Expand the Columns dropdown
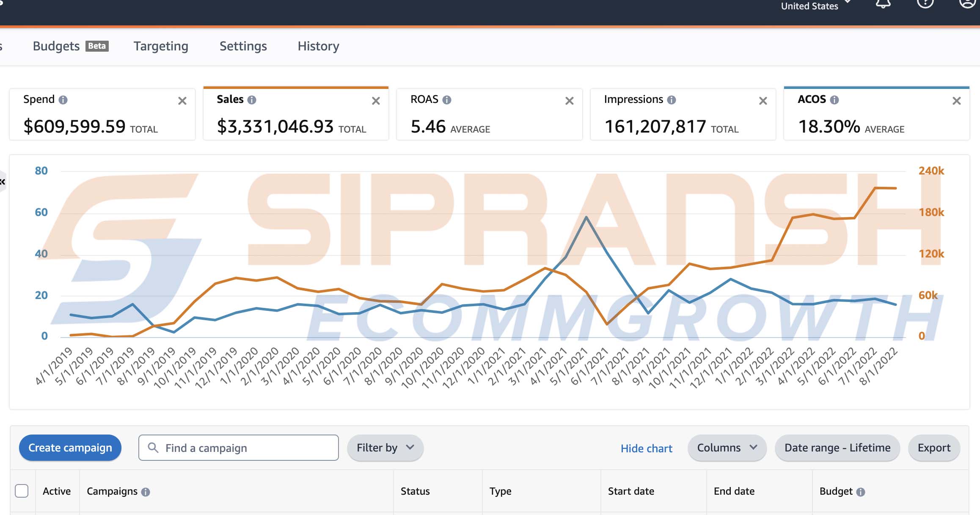The height and width of the screenshot is (515, 980). pos(727,448)
